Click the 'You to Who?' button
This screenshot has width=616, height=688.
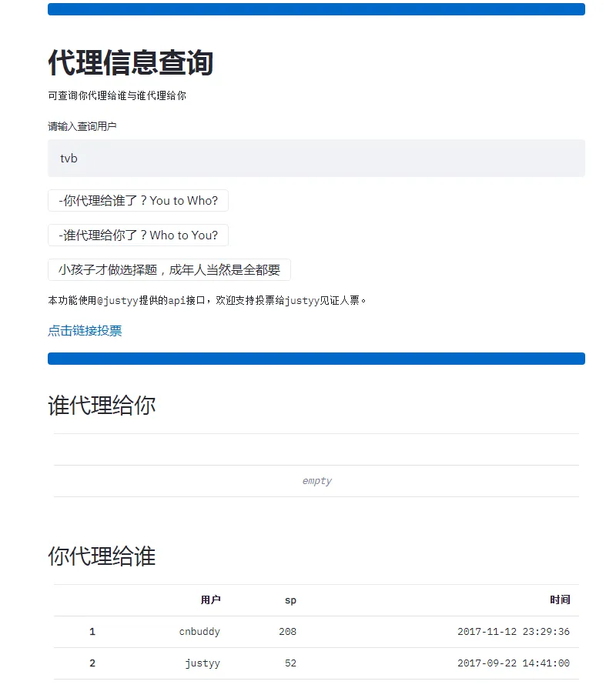pos(138,201)
